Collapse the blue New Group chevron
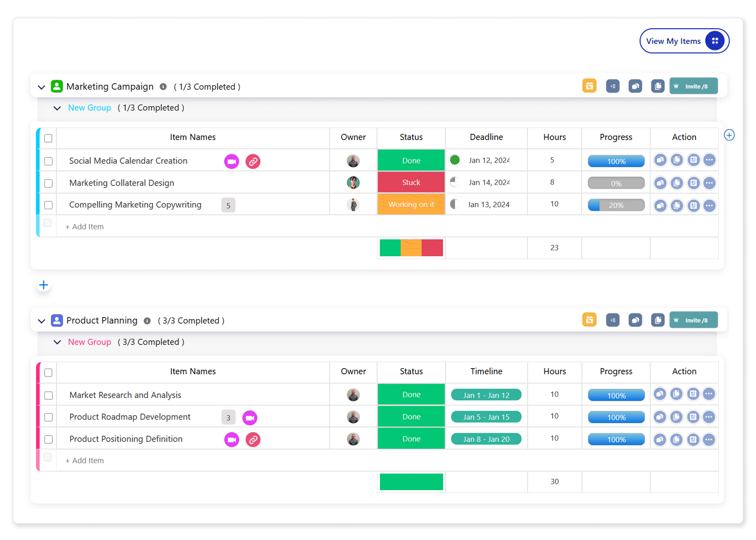This screenshot has width=756, height=540. (x=57, y=108)
